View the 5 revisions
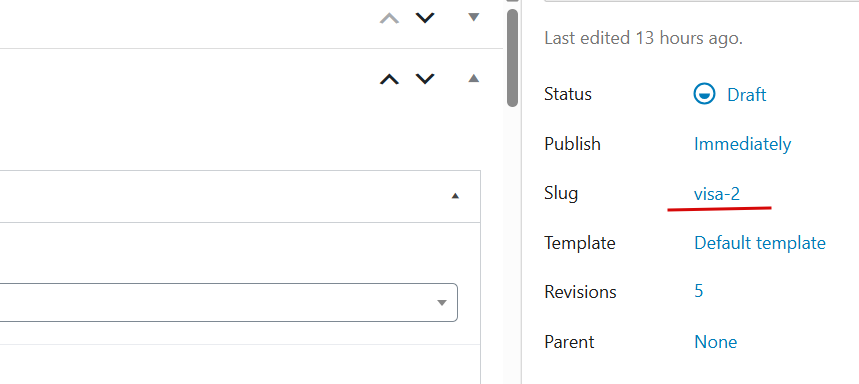Screen dimensions: 859x384 [698, 291]
